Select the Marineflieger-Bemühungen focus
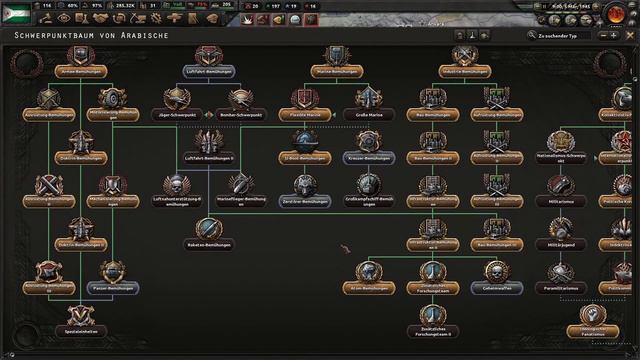The width and height of the screenshot is (640, 360). tap(241, 201)
